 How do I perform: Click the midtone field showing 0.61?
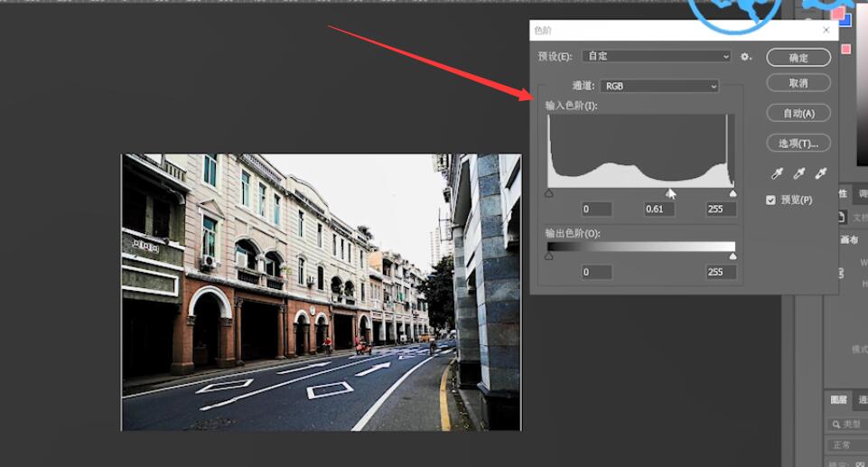pos(659,210)
